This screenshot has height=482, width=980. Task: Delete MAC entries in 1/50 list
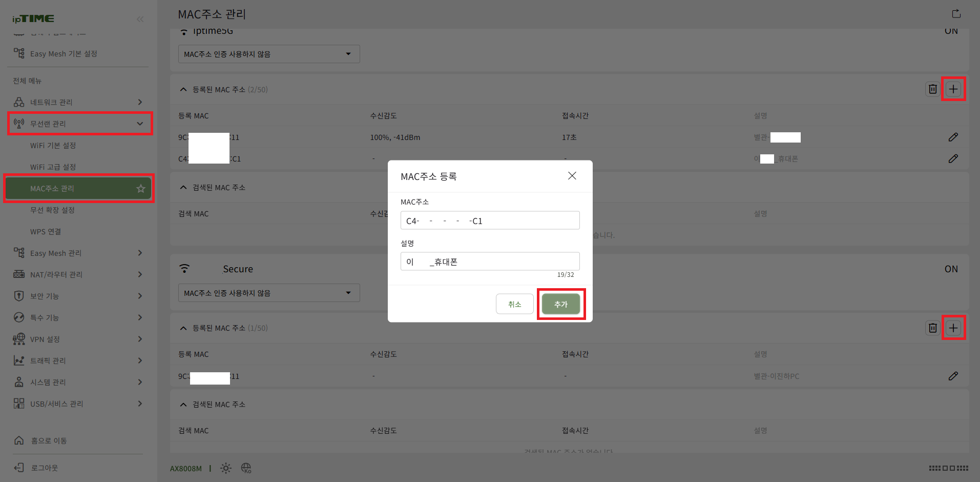tap(933, 328)
